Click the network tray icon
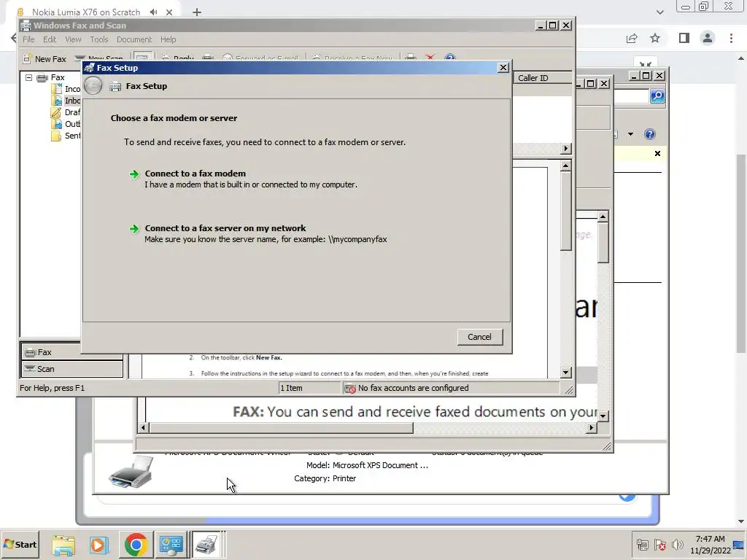 pyautogui.click(x=642, y=545)
